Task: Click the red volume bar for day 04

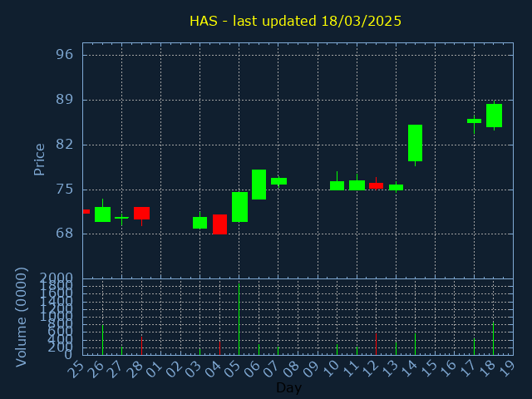Action: coord(219,348)
